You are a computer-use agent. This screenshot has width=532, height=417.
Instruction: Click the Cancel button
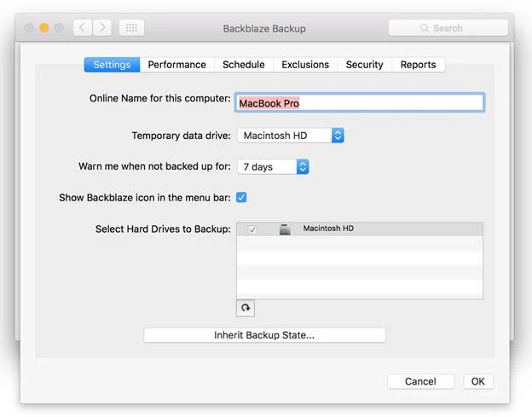tap(420, 381)
